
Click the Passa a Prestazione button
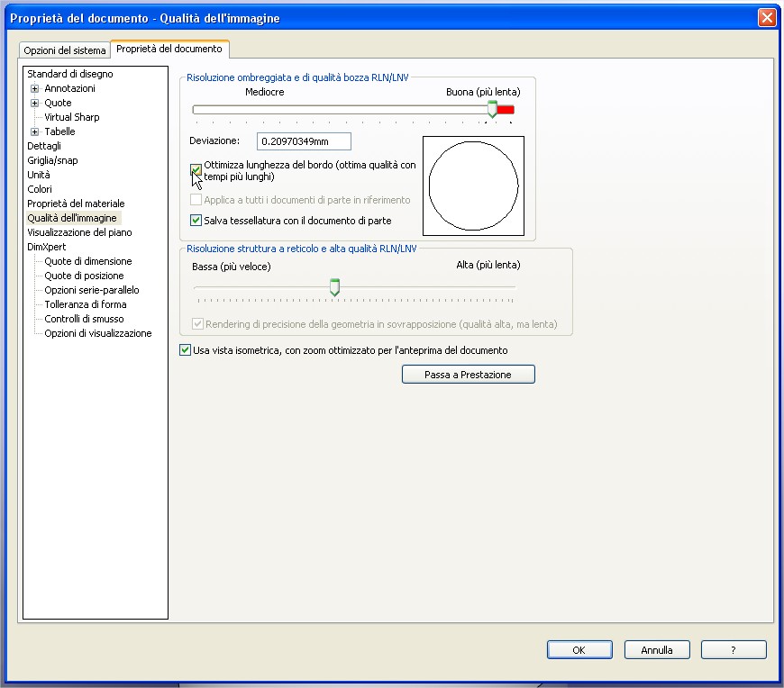coord(469,375)
